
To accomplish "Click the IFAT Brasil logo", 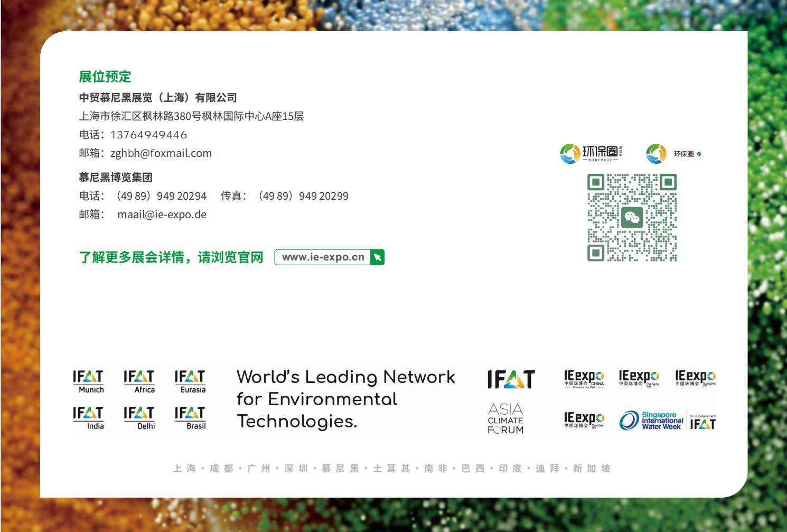I will click(190, 418).
